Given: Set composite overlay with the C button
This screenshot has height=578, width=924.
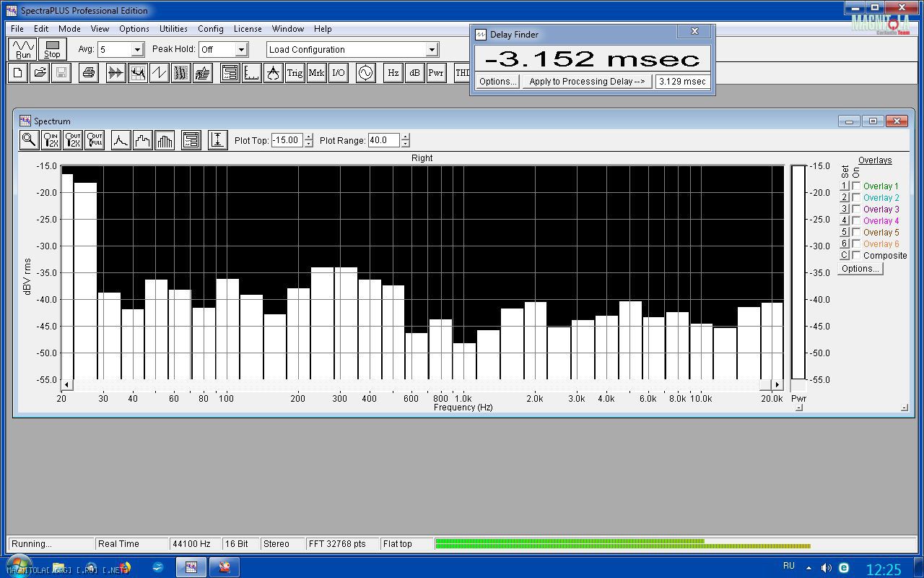Looking at the screenshot, I should click(x=845, y=256).
